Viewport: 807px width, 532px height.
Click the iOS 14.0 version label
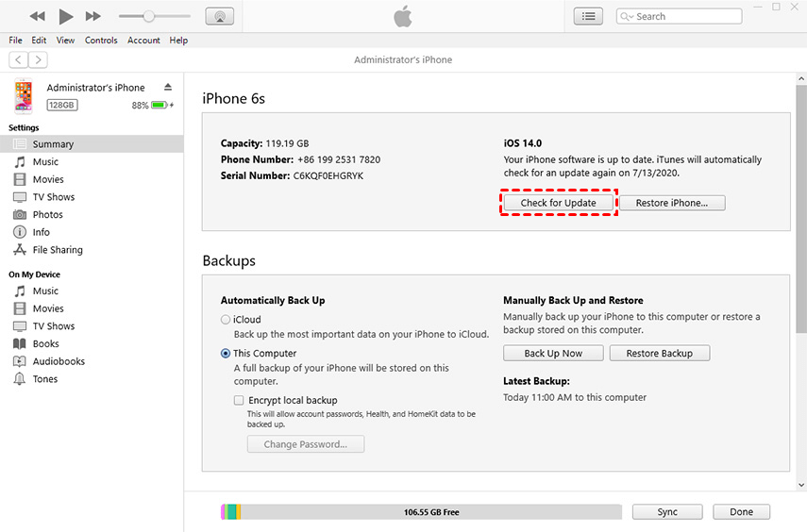click(x=522, y=143)
